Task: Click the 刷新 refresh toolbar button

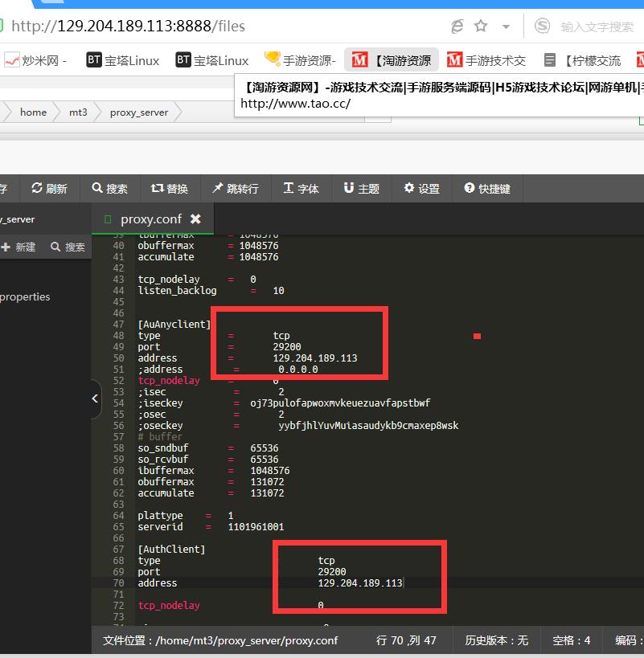Action: tap(49, 188)
